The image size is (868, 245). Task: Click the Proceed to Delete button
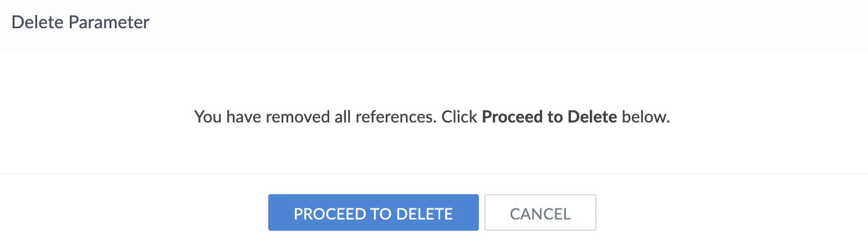373,213
